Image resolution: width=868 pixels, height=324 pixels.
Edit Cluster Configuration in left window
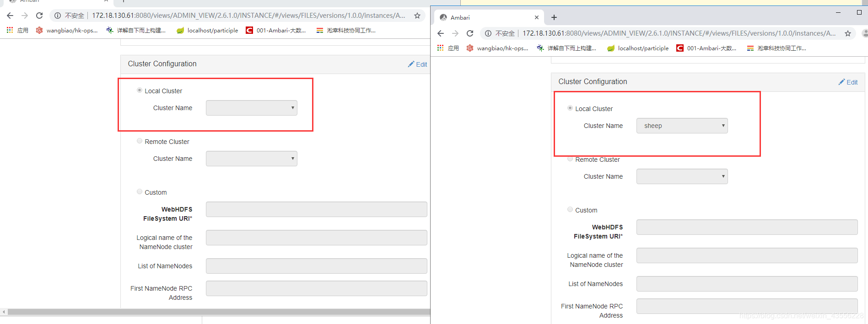click(x=418, y=64)
